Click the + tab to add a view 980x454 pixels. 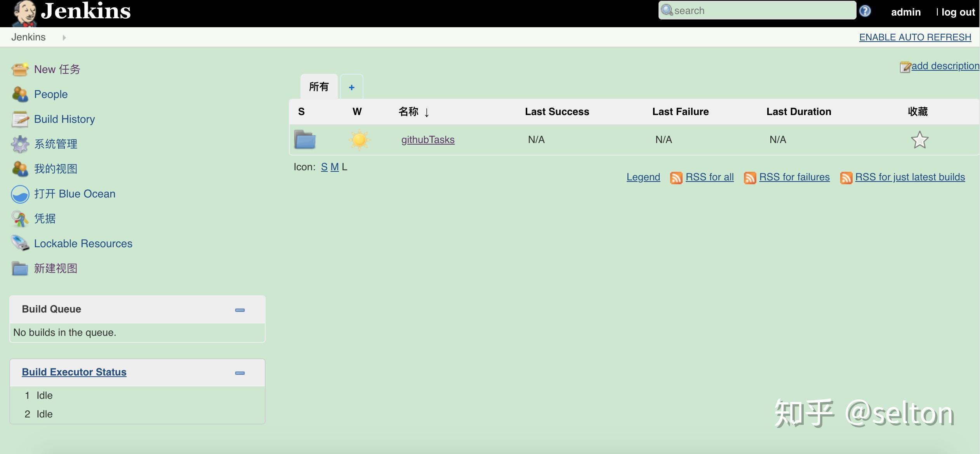point(351,86)
